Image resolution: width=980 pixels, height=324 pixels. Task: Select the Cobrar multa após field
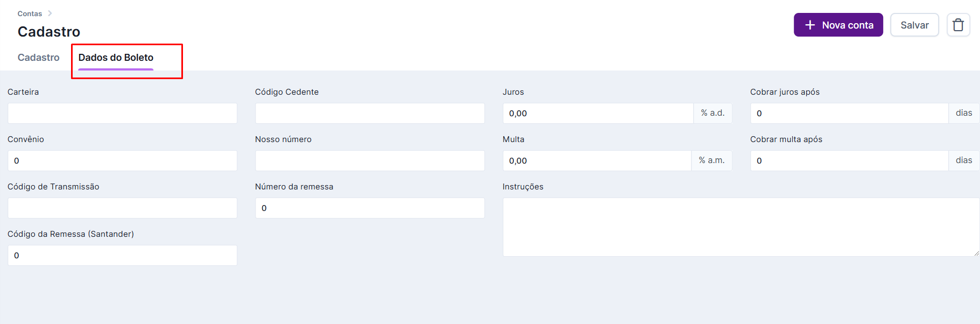849,161
